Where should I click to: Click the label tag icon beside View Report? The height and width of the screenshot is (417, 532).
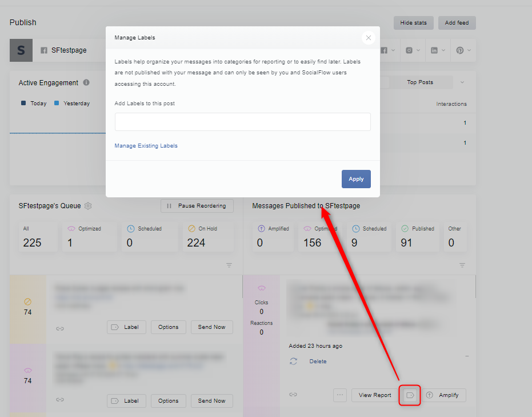click(x=410, y=395)
